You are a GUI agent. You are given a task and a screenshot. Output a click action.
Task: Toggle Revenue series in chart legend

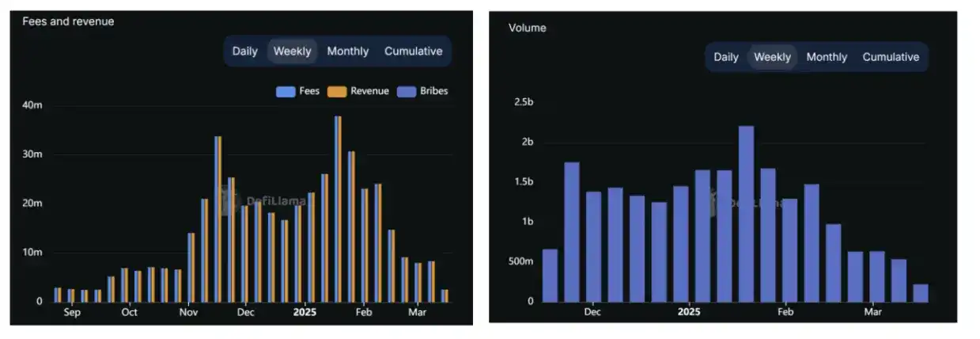369,91
